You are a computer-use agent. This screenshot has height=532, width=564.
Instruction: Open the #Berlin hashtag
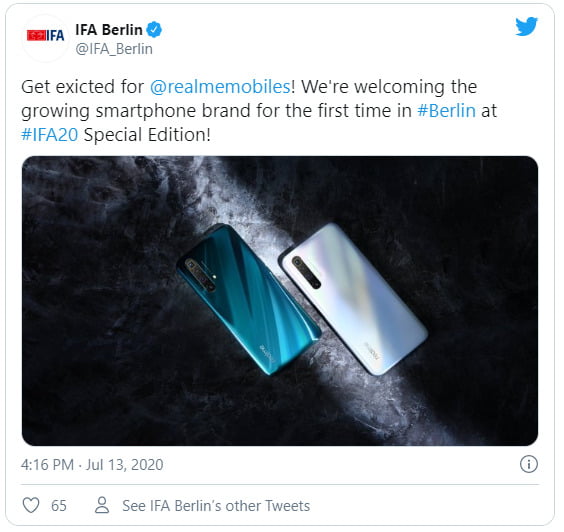446,110
